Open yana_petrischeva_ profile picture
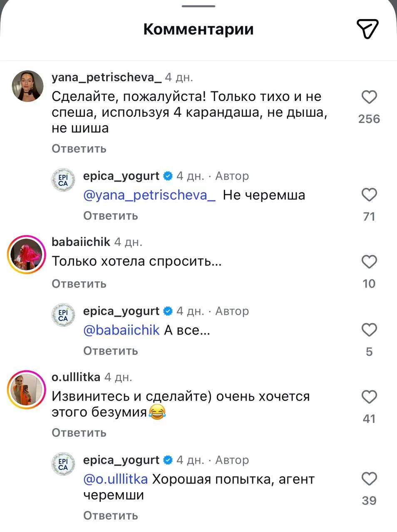Screen dimensions: 397x532 [27, 86]
